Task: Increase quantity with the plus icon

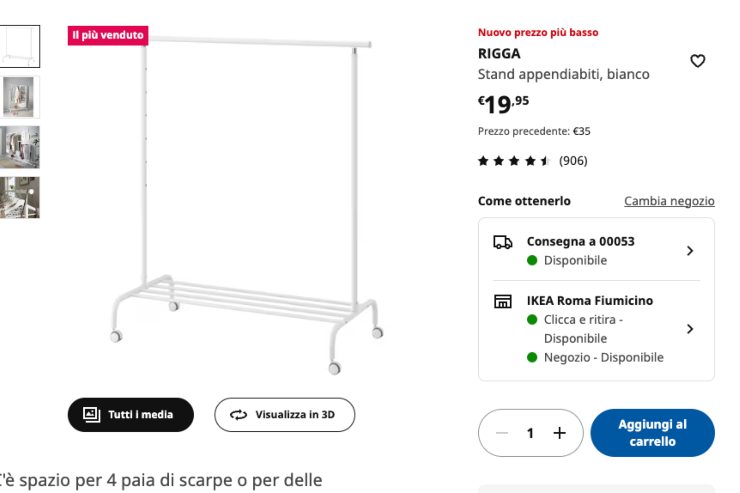Action: coord(560,433)
